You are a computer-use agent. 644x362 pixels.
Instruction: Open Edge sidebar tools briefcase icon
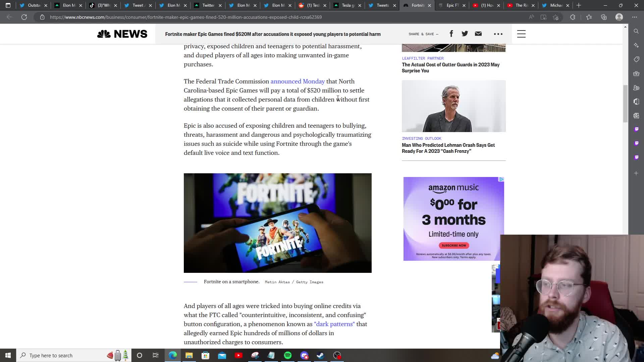pos(636,73)
